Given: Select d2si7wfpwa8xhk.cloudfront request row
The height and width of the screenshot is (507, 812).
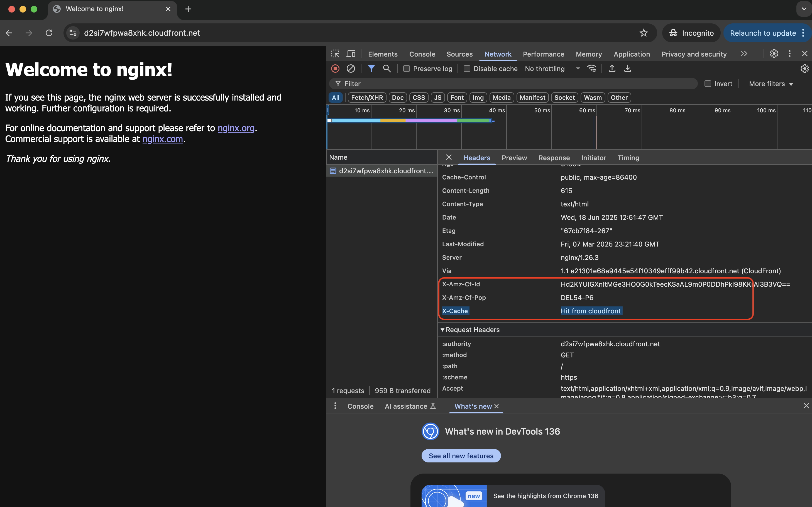Looking at the screenshot, I should [x=382, y=171].
